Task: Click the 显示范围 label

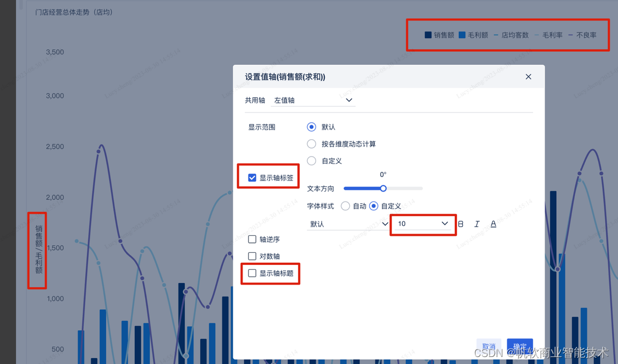Action: 262,127
